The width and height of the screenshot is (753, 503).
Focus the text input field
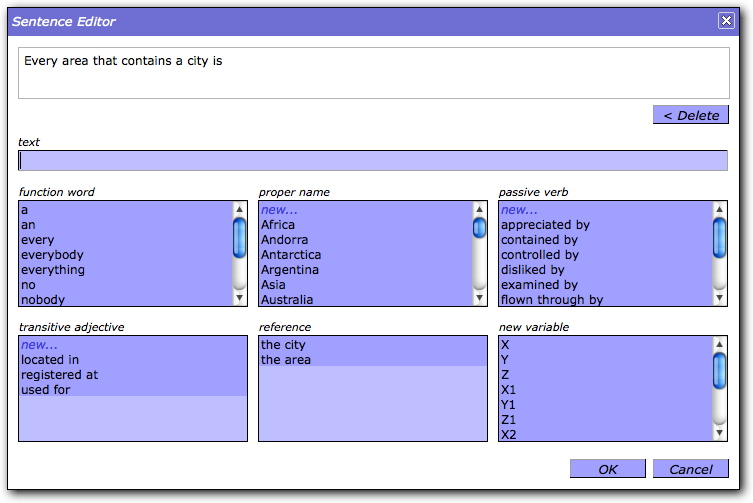coord(372,161)
